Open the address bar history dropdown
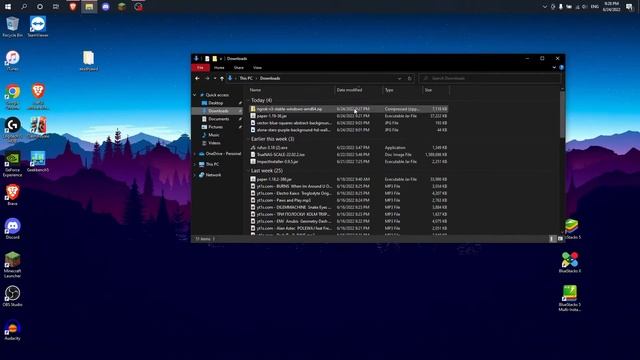 (399, 78)
